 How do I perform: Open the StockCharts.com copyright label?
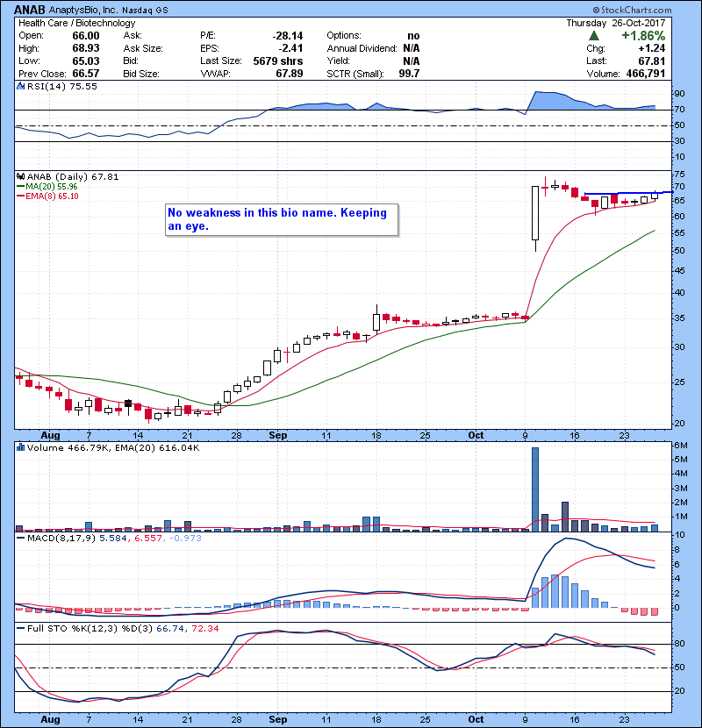(x=632, y=10)
